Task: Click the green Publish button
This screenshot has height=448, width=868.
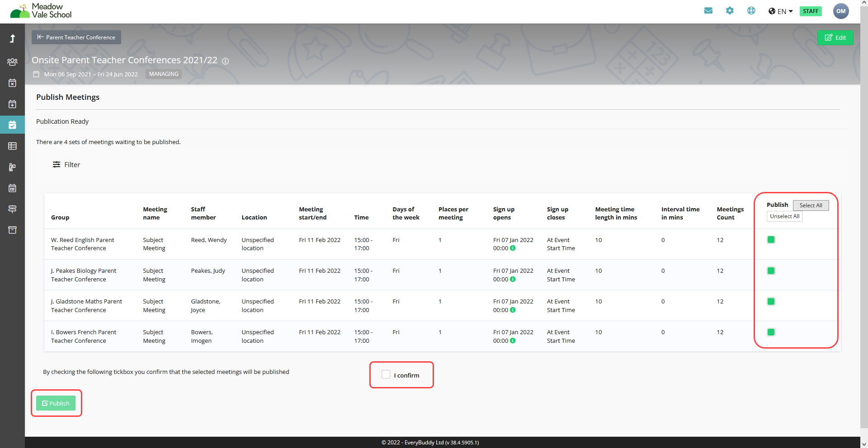Action: pyautogui.click(x=56, y=403)
